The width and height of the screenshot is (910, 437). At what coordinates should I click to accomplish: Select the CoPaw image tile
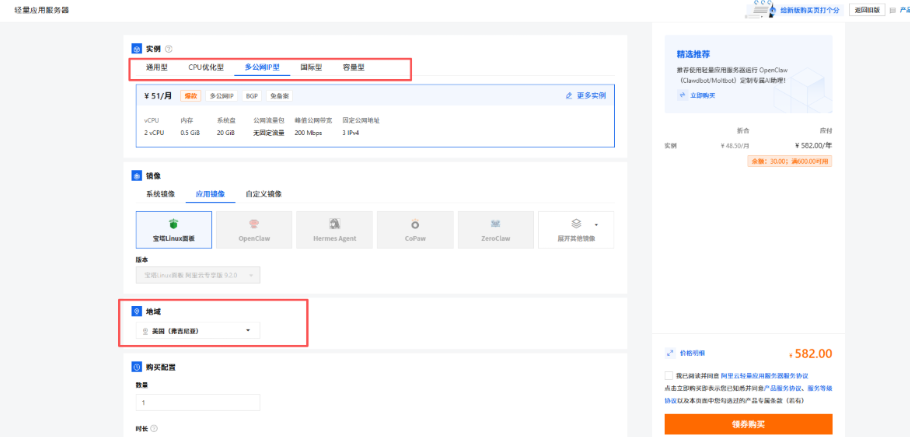[415, 230]
